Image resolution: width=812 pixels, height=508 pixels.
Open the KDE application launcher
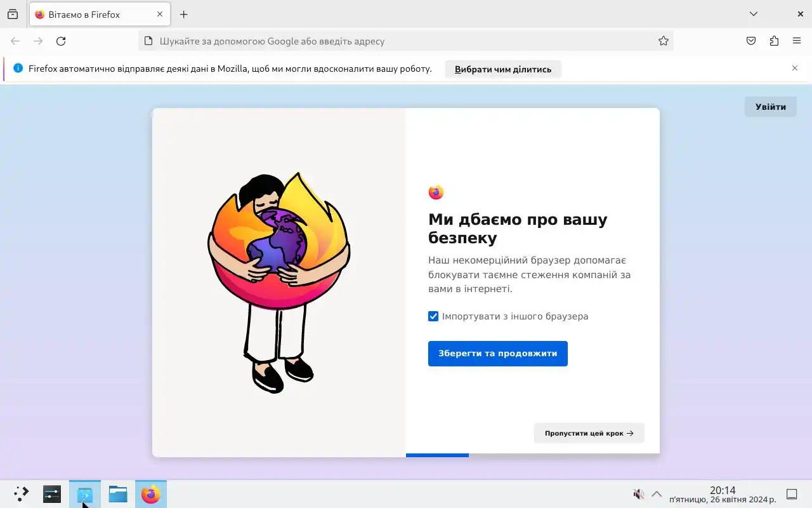point(22,494)
